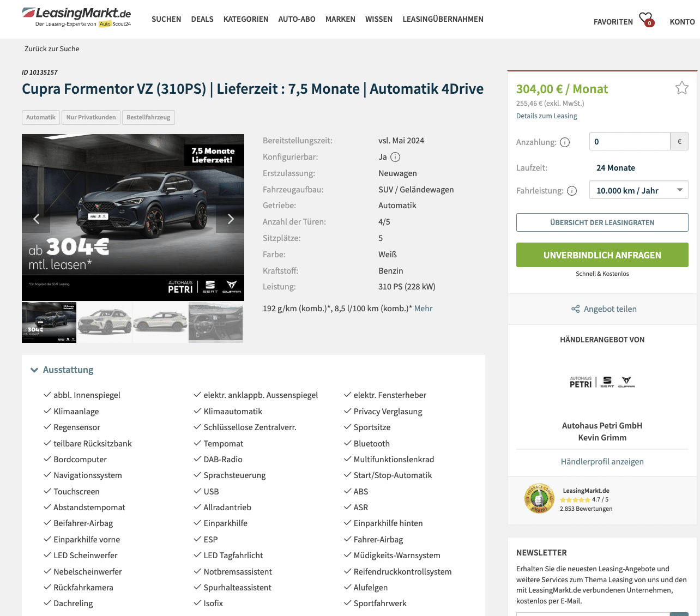Click the Autohaus Petri dealer logo

click(602, 382)
